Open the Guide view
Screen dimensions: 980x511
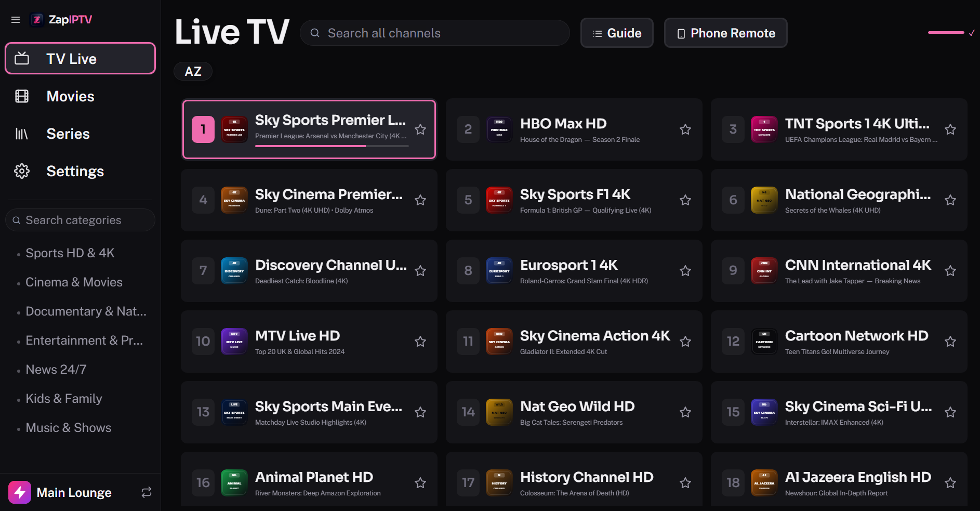click(617, 33)
